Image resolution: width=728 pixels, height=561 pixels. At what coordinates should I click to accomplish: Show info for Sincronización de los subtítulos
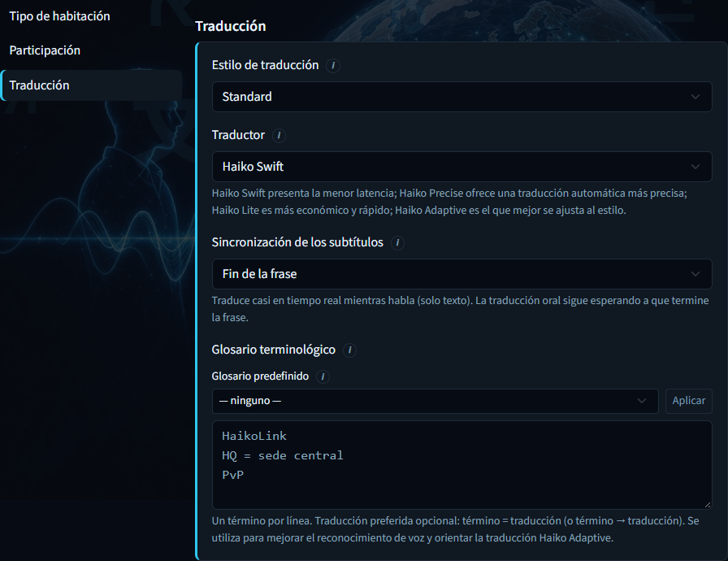coord(397,243)
